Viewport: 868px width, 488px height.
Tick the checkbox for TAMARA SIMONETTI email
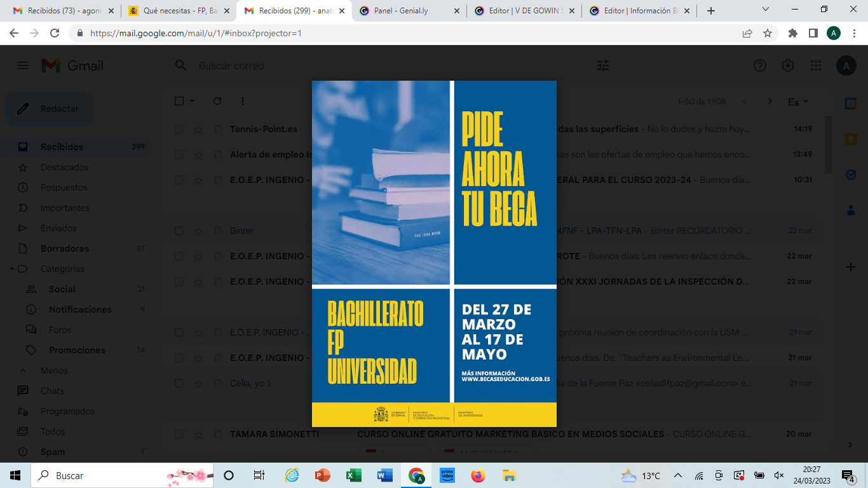(179, 434)
